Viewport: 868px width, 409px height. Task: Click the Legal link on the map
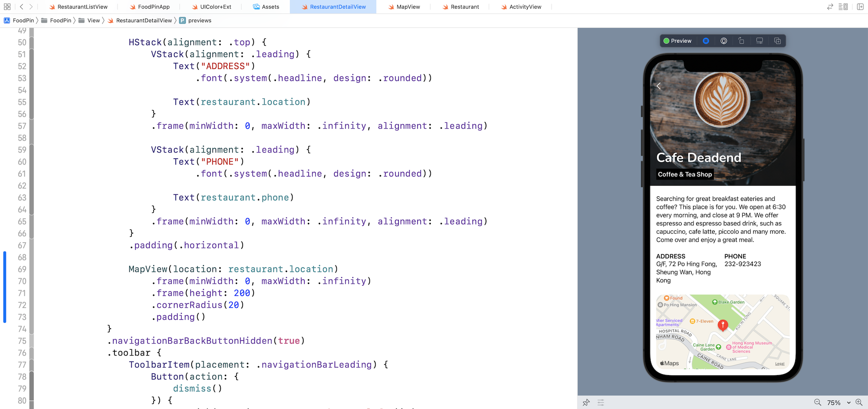tap(780, 364)
